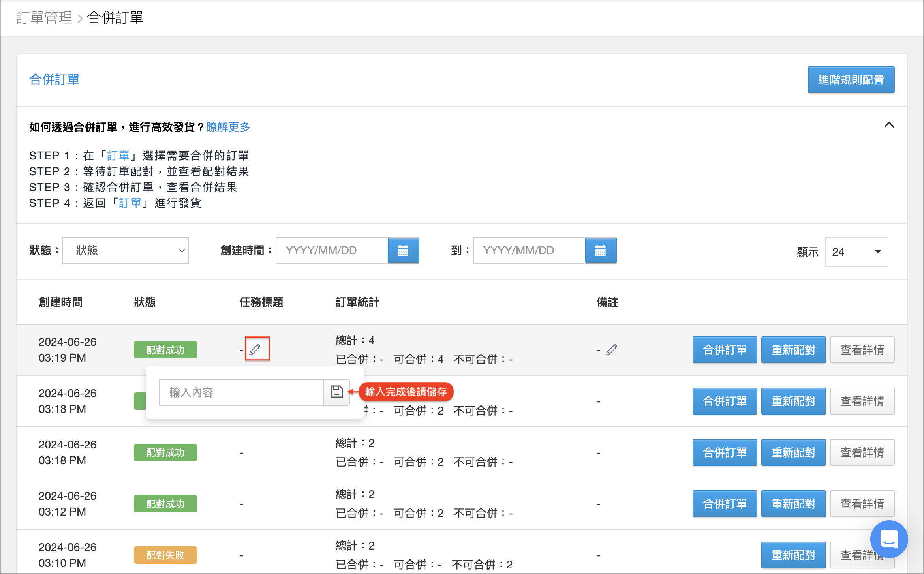Open the 瞭解更多 link
The height and width of the screenshot is (574, 924).
(x=228, y=127)
